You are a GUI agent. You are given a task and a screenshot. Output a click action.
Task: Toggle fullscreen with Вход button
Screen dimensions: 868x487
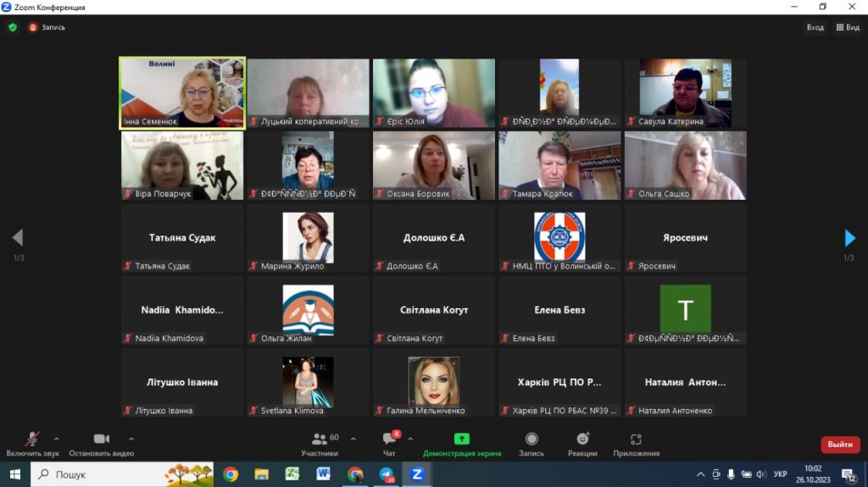815,27
